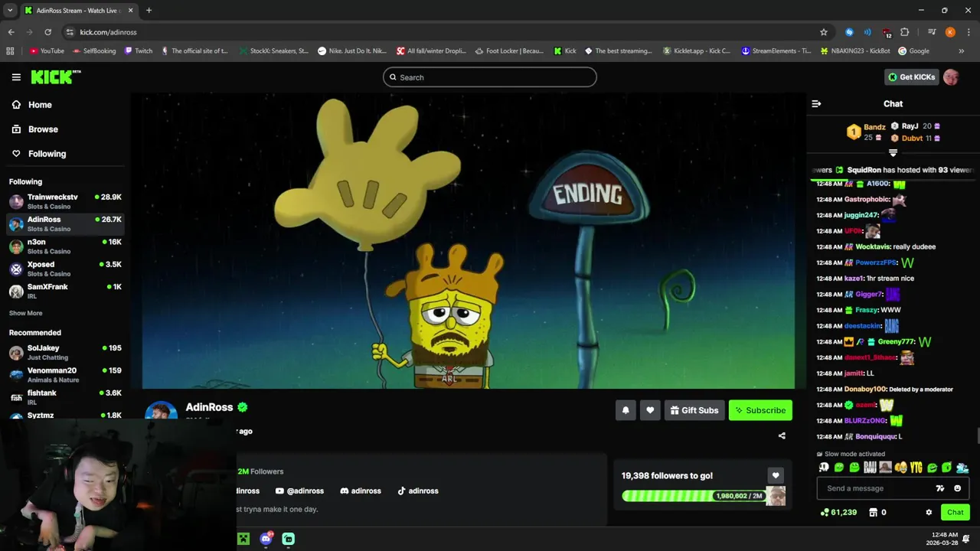
Task: Open fishtank recommended channel
Action: coord(65,397)
